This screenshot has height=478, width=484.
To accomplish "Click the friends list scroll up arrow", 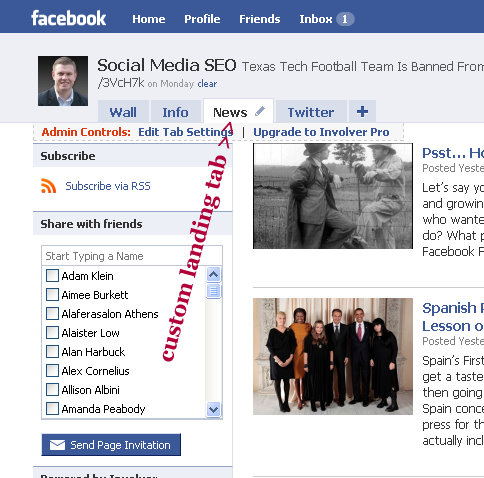I will 213,275.
